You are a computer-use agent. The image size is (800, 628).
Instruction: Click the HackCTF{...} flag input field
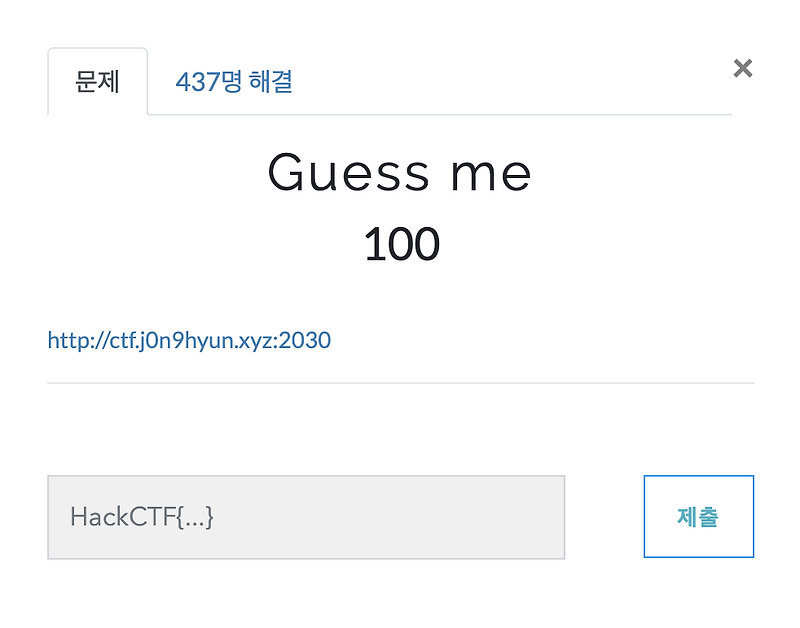(x=305, y=516)
